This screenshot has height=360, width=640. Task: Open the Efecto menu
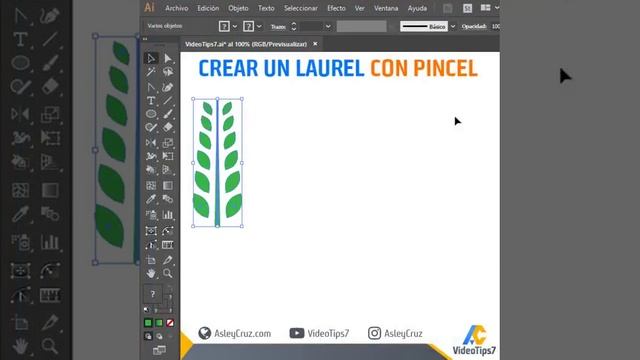(336, 8)
